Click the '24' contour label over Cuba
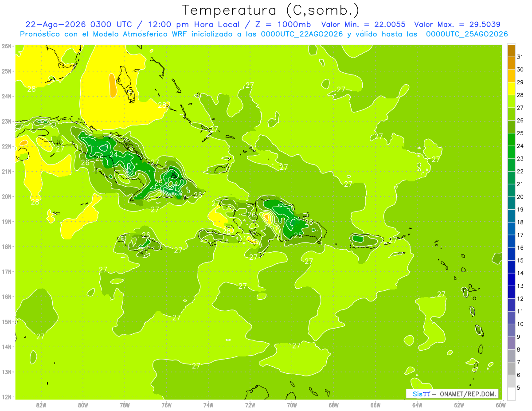This screenshot has height=411, width=532. [x=114, y=154]
